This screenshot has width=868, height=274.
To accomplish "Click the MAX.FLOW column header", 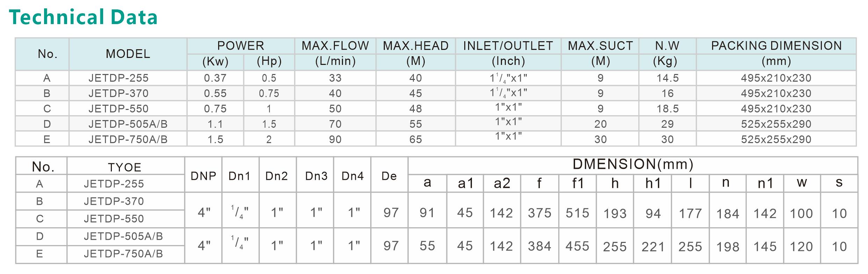I will [335, 46].
